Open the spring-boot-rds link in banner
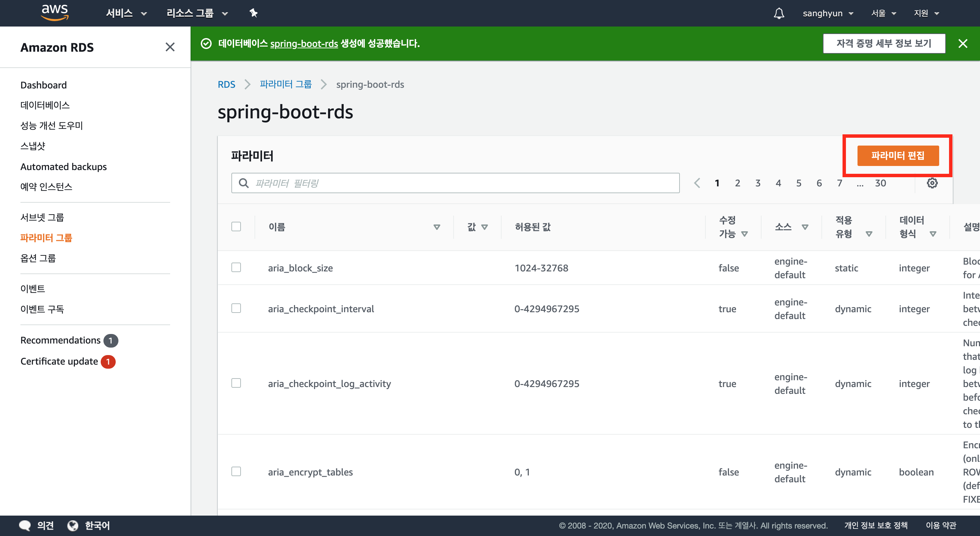980x536 pixels. pyautogui.click(x=304, y=44)
